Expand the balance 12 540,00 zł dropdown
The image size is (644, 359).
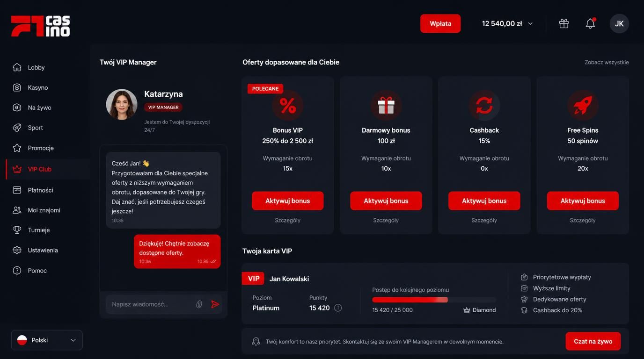(507, 23)
